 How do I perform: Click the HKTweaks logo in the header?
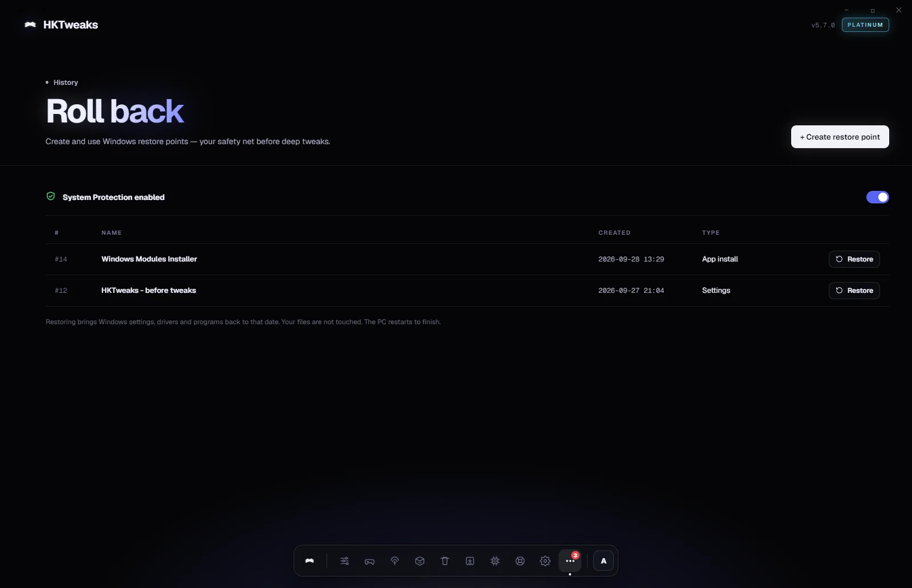61,24
